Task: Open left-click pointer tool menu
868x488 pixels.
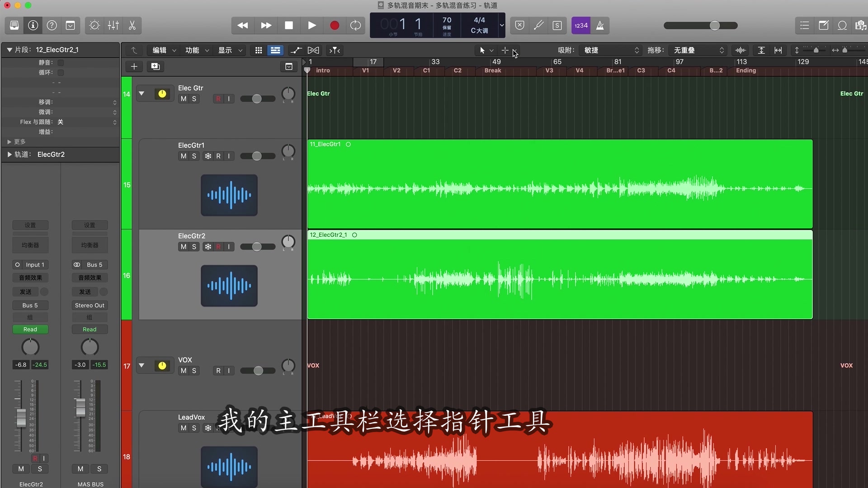Action: [x=486, y=50]
